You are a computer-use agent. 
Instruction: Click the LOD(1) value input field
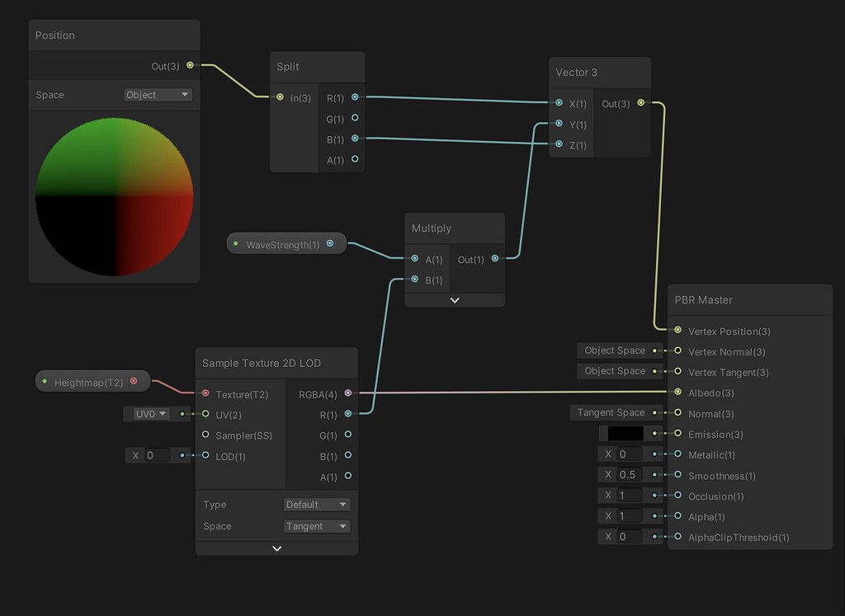coord(157,455)
